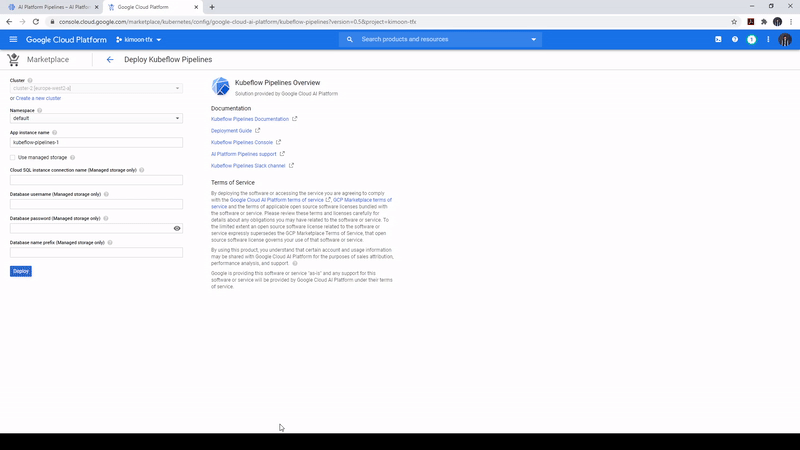Click help icon beside Cloud SQL connection name
Viewport: 800px width, 450px height.
142,170
